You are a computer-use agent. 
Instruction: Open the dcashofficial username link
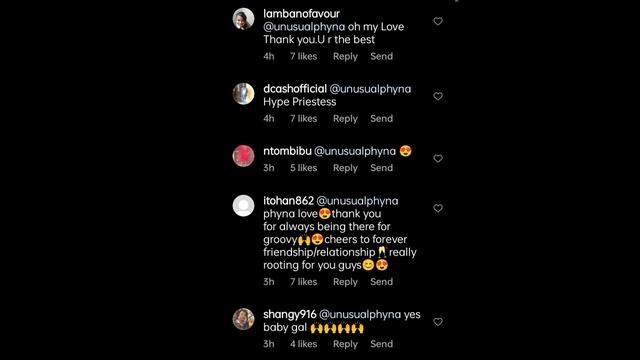[295, 89]
